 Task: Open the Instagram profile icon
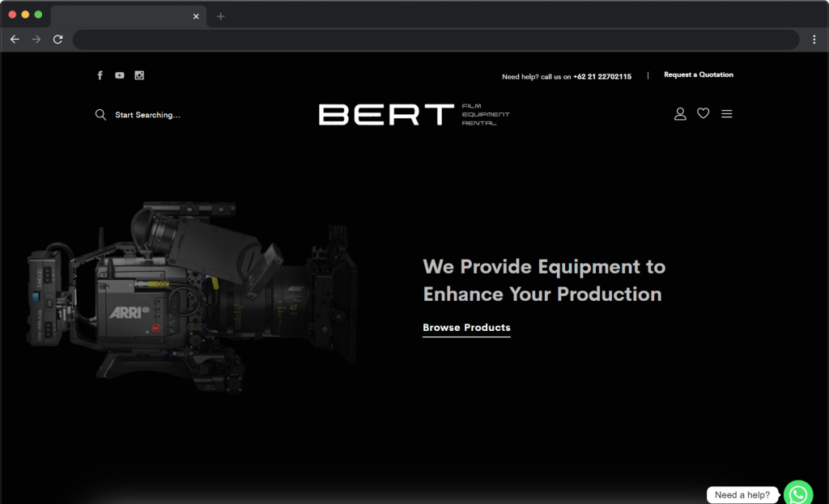click(139, 75)
